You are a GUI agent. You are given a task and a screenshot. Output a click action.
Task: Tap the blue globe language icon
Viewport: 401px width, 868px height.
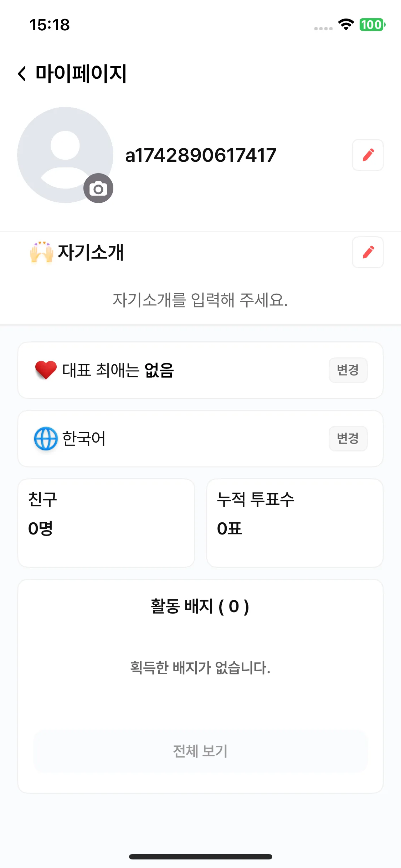click(x=46, y=438)
